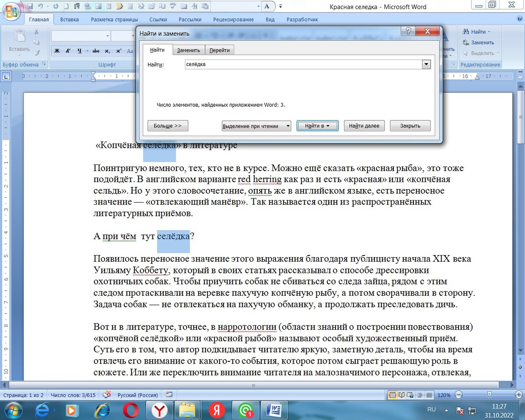
Task: Expand the search history dropdown arrow
Action: click(x=427, y=64)
